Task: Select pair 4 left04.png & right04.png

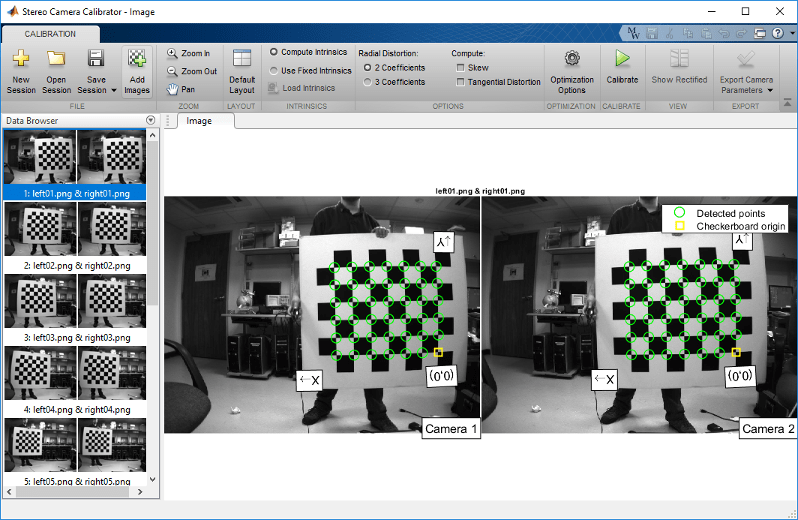Action: [75, 381]
